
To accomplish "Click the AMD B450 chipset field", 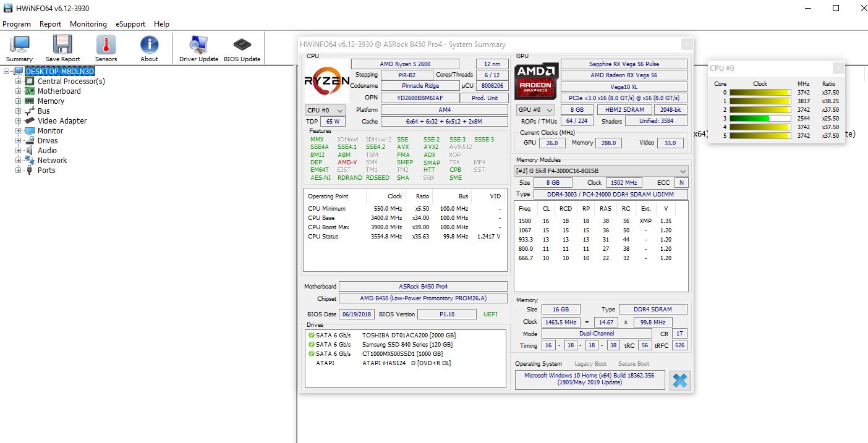I will (x=423, y=299).
